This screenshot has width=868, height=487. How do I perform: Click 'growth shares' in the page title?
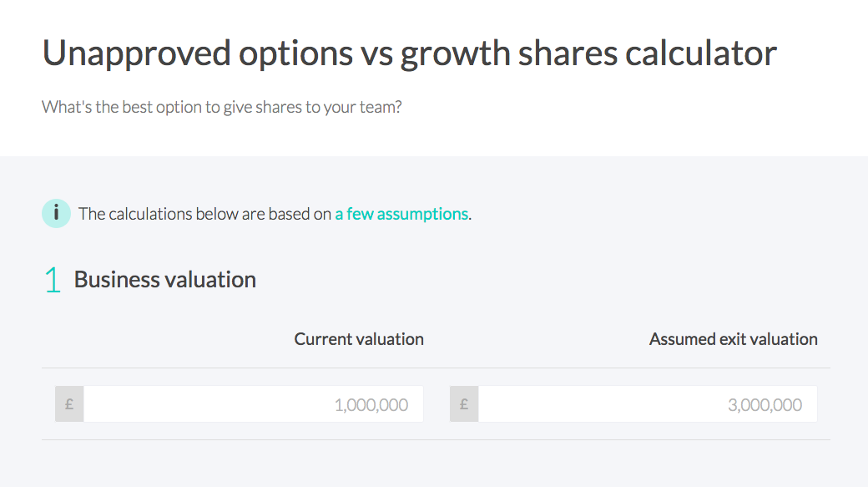(x=508, y=53)
